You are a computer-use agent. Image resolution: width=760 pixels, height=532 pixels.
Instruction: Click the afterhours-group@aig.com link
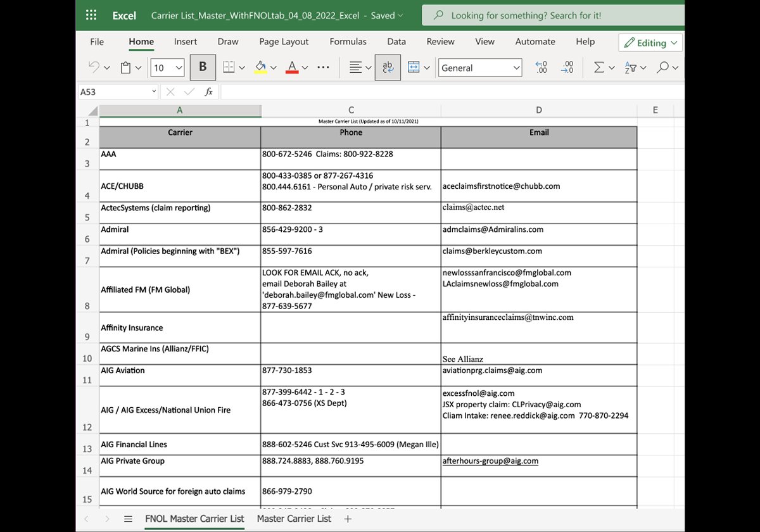(490, 461)
